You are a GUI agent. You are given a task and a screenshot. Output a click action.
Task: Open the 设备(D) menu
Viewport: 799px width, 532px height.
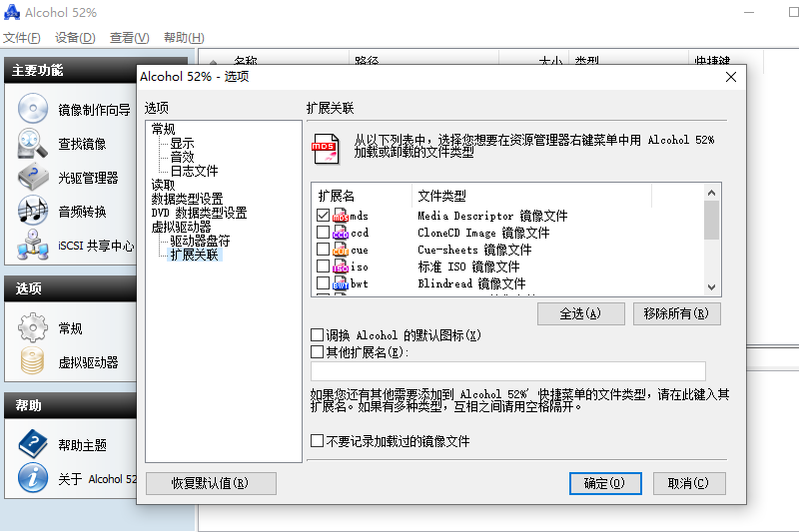(75, 38)
